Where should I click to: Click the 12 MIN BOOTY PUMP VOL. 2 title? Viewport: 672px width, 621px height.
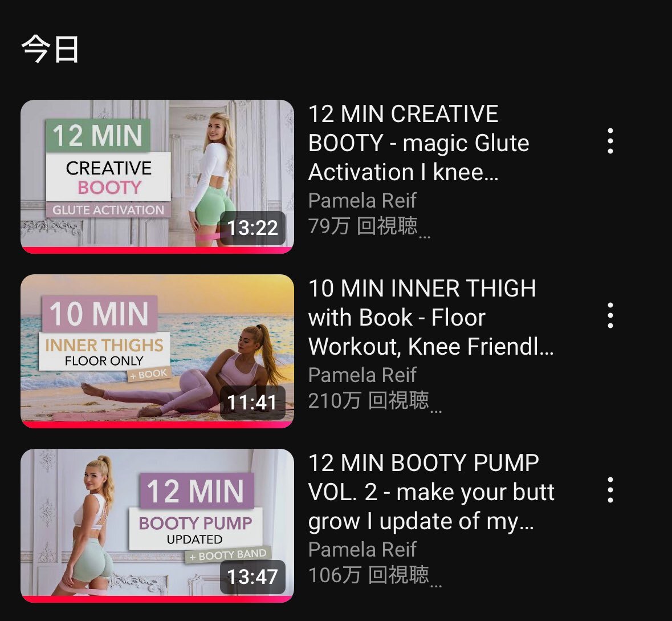[431, 492]
